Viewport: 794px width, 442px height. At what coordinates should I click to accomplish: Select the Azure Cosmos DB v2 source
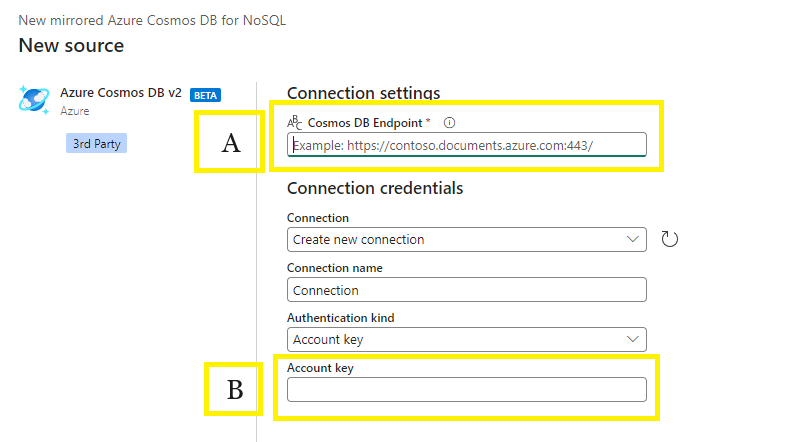120,93
